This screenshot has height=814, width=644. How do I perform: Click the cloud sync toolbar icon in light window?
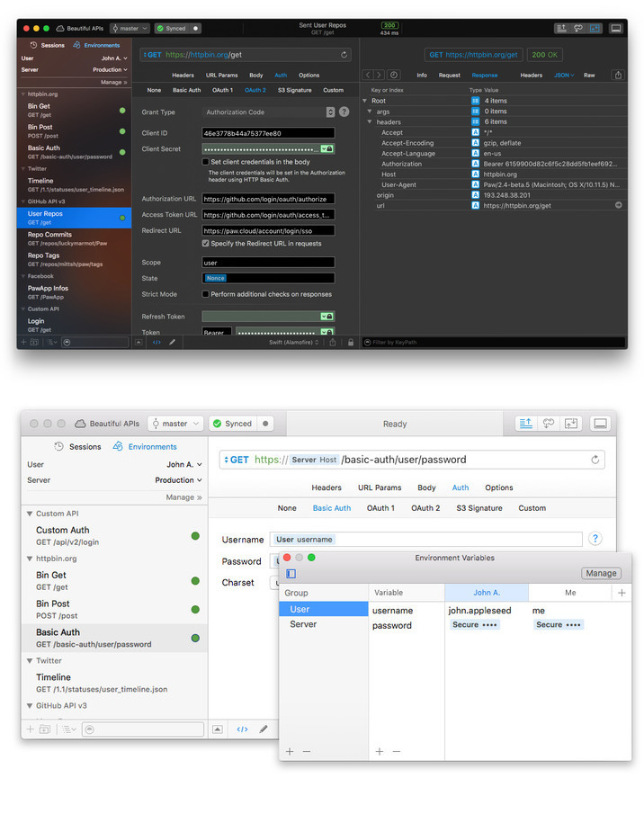pos(548,423)
